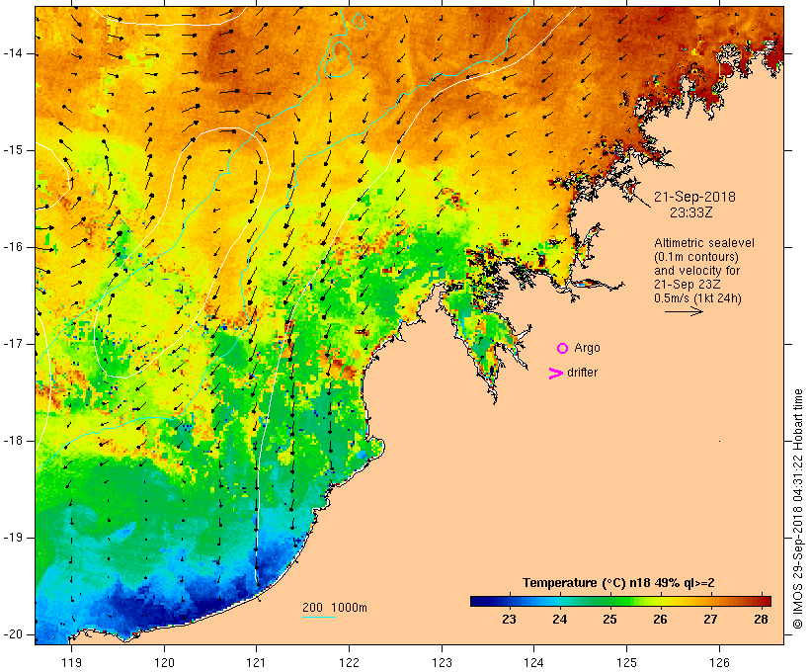Click the 25 tick on temperature scale
Viewport: 810px width, 672px height.
coord(609,619)
